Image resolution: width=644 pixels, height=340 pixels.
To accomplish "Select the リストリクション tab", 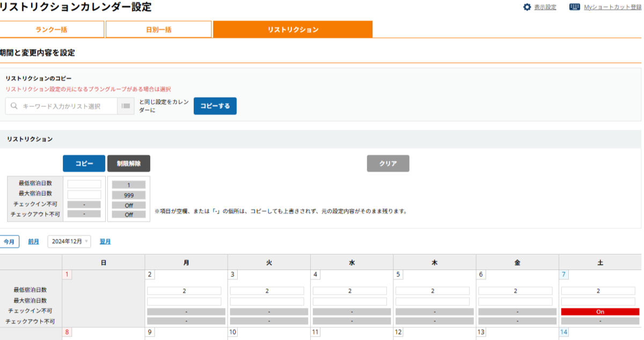I will click(292, 29).
